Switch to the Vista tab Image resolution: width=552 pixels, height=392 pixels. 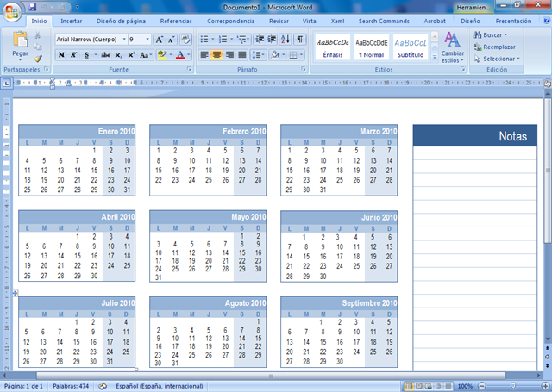click(x=309, y=21)
